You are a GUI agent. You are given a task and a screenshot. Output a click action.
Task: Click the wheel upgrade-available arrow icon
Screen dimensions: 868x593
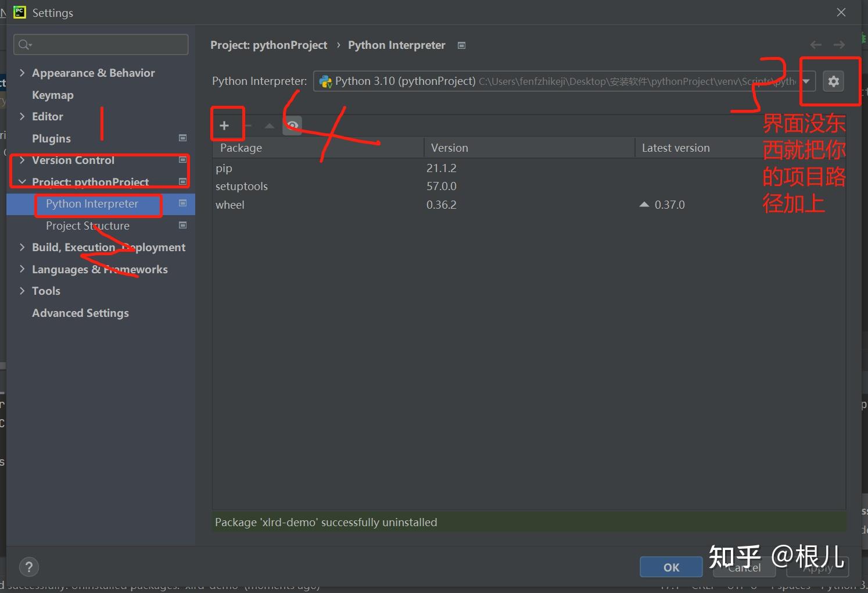coord(644,205)
